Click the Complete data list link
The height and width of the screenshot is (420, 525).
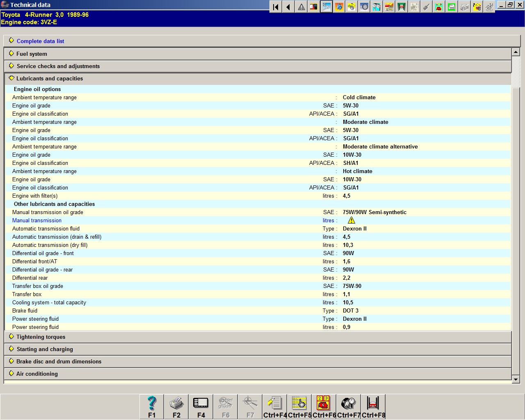(40, 41)
